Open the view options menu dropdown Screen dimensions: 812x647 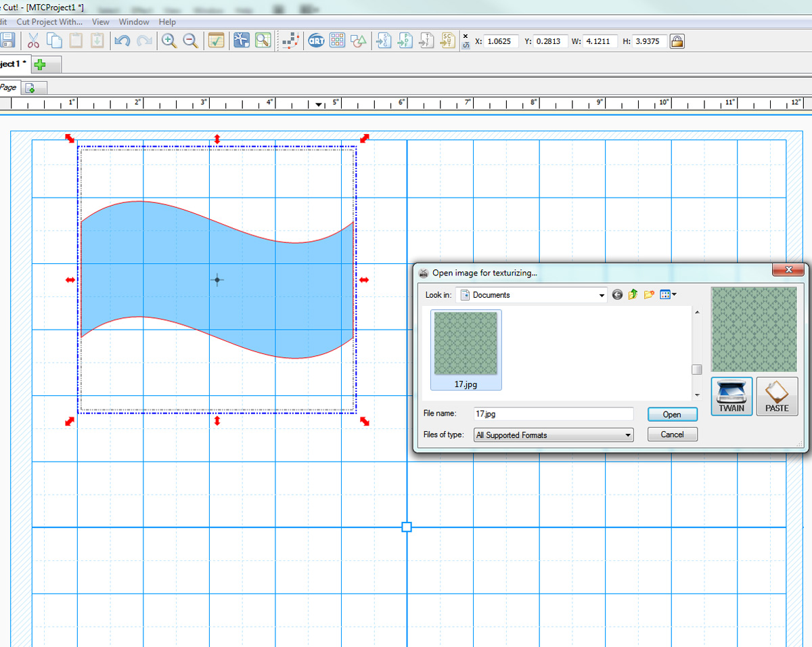pyautogui.click(x=669, y=294)
